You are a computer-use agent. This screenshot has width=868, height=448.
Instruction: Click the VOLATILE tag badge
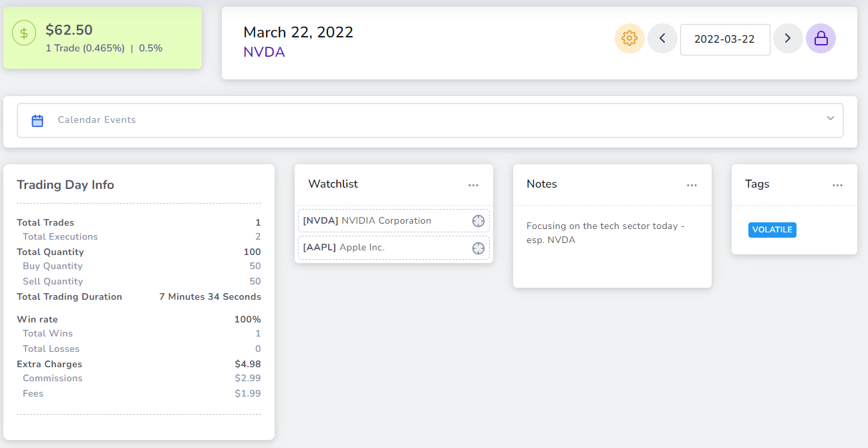[x=772, y=230]
